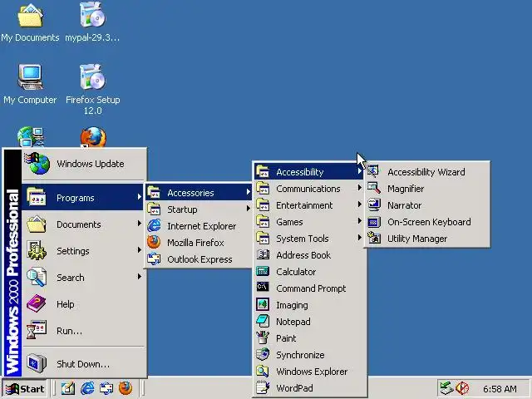
Task: Select the Startup menu entry
Action: tap(199, 209)
